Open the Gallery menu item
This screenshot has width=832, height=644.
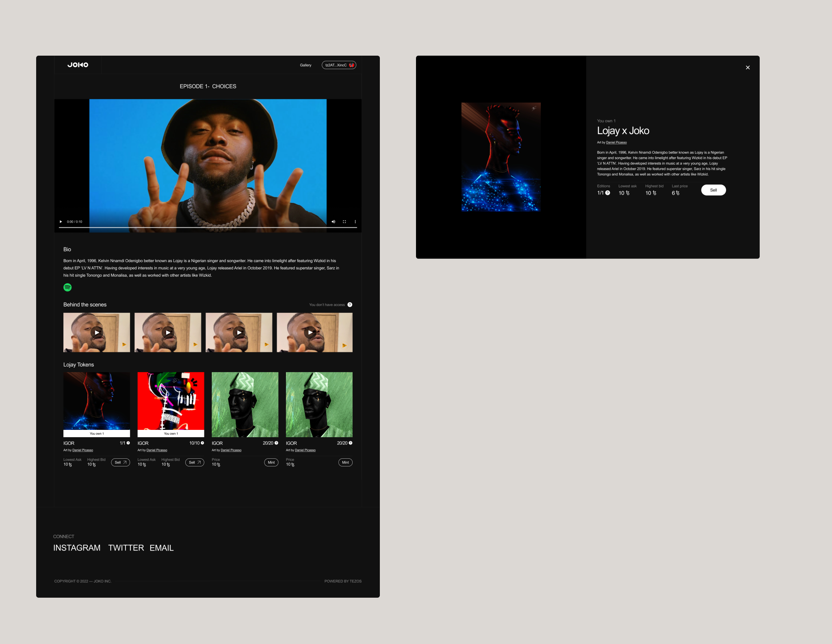pyautogui.click(x=305, y=65)
